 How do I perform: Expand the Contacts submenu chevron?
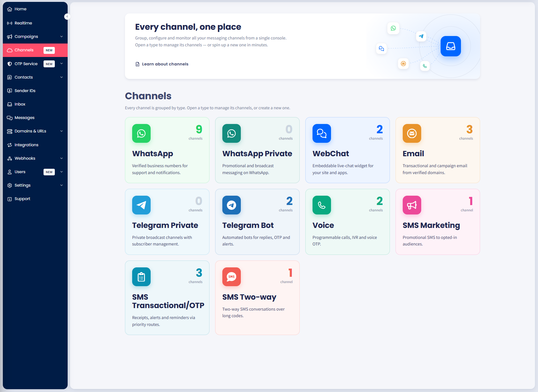pos(61,77)
